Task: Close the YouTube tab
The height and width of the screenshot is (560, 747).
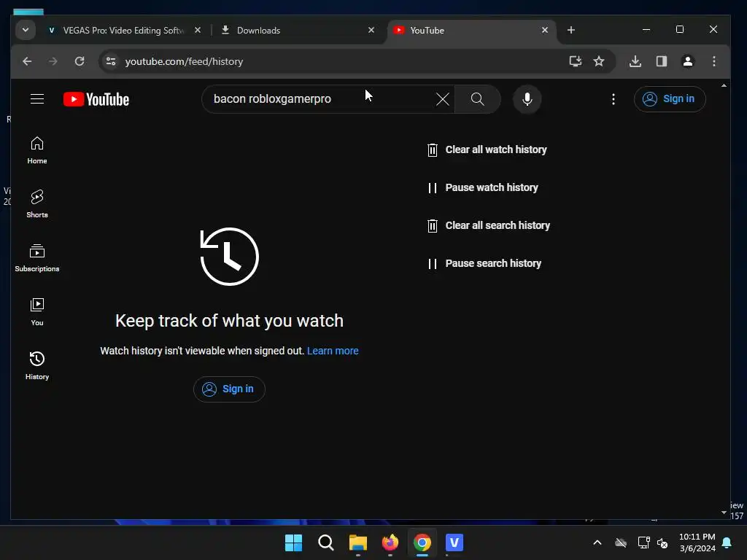Action: click(544, 30)
